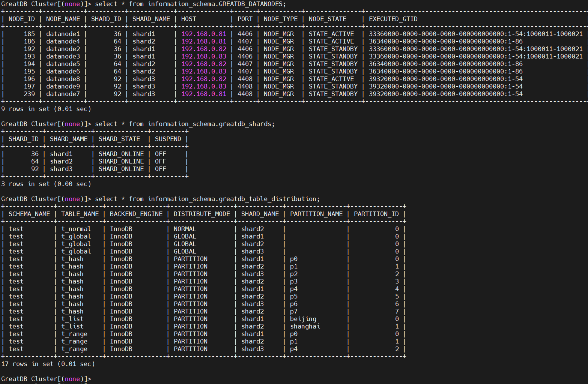
Task: Click the beijing partition name
Action: click(303, 319)
